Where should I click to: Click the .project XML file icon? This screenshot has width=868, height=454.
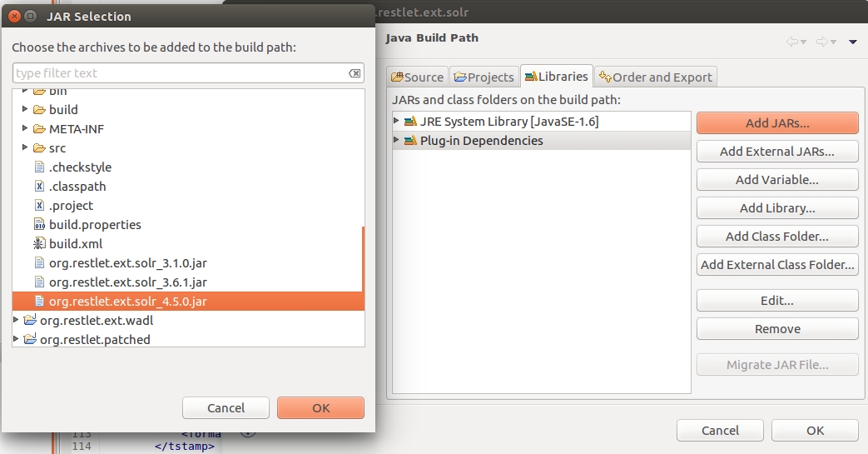click(39, 205)
